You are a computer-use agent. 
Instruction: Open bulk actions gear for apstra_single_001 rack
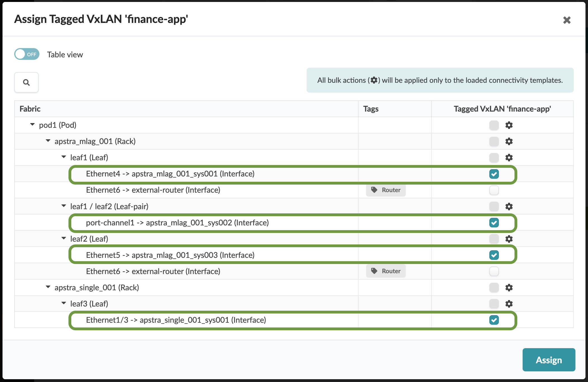pos(509,287)
